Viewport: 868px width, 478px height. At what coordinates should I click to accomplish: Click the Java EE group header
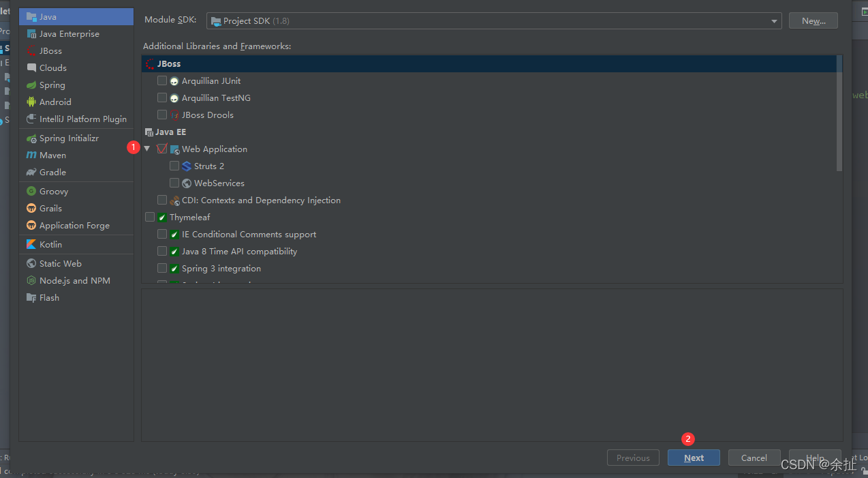click(489, 132)
